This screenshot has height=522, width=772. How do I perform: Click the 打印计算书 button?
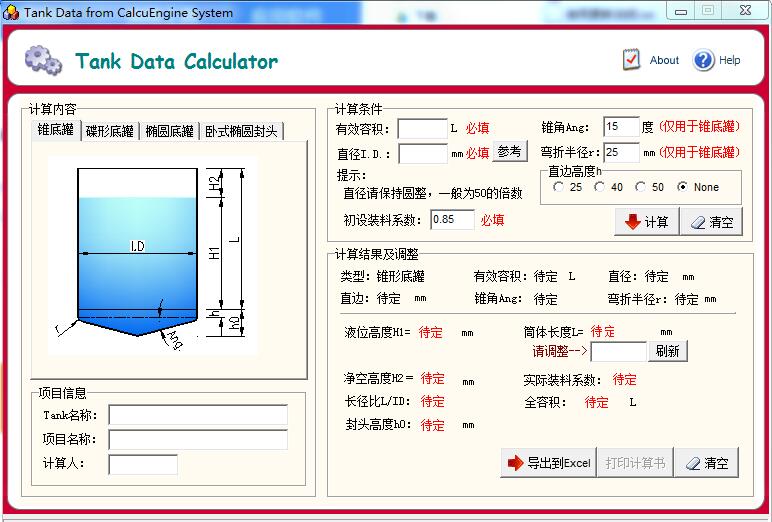point(635,462)
